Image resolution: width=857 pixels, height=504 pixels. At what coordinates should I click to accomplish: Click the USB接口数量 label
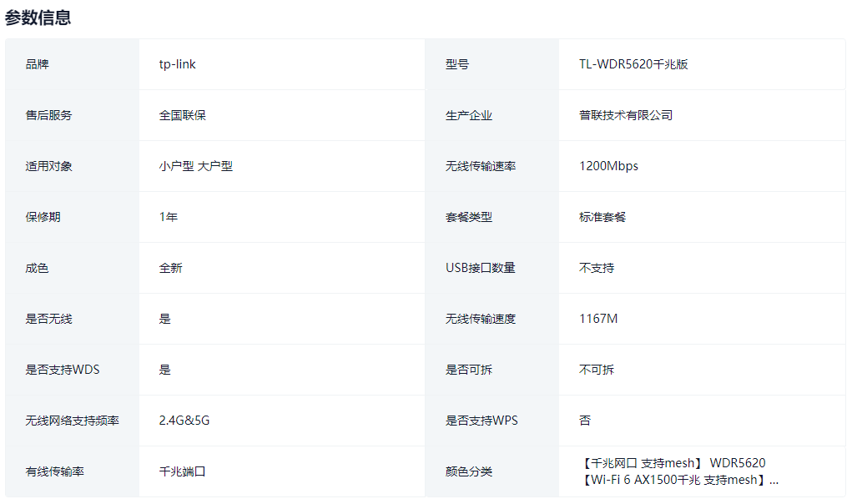click(x=480, y=268)
